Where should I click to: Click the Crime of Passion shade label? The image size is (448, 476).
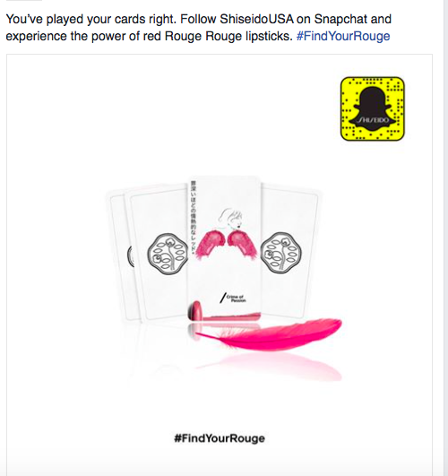[x=233, y=299]
